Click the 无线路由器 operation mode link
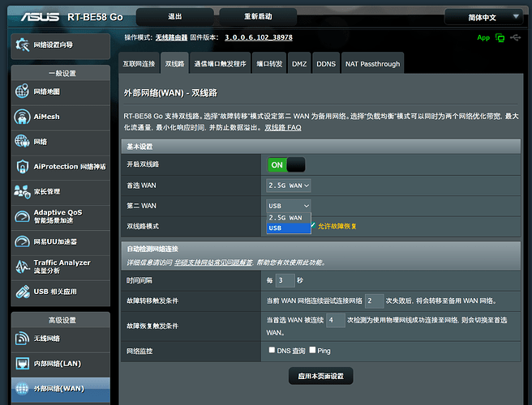The image size is (532, 405). coord(171,37)
